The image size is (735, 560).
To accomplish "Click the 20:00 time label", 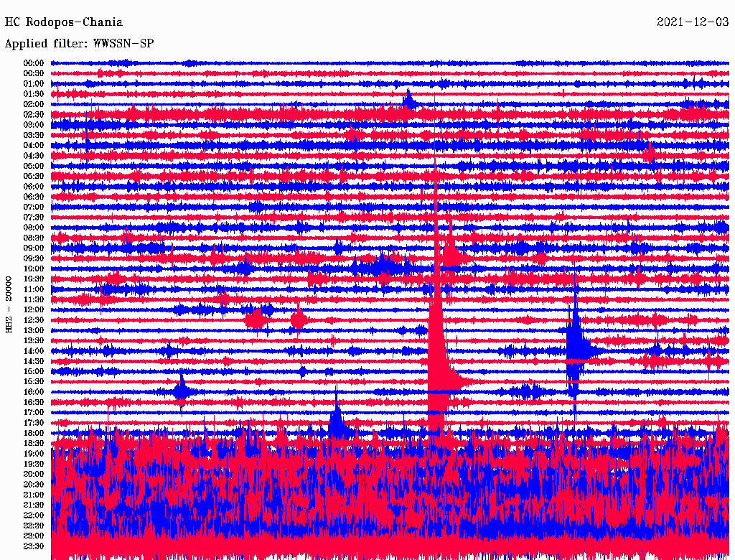I will [34, 474].
